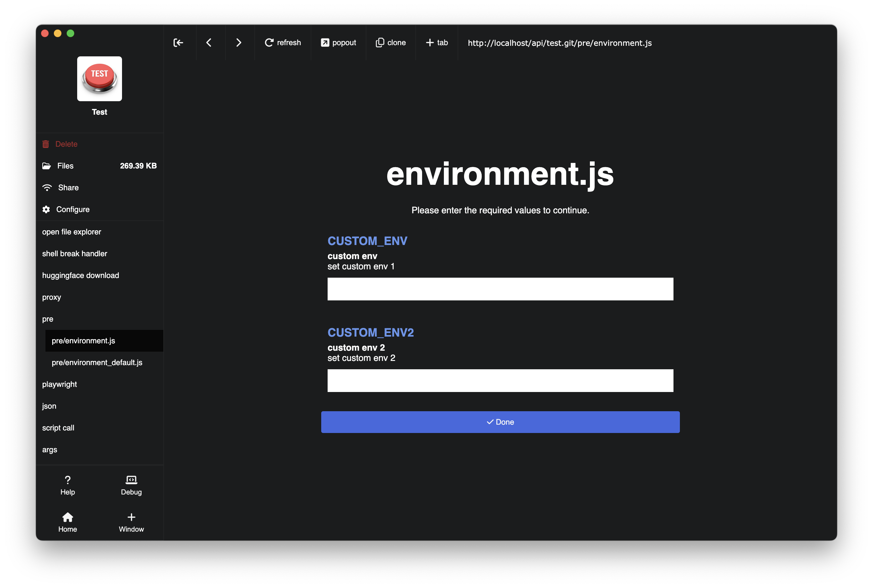
Task: Collapse the sidebar panel
Action: pos(178,42)
